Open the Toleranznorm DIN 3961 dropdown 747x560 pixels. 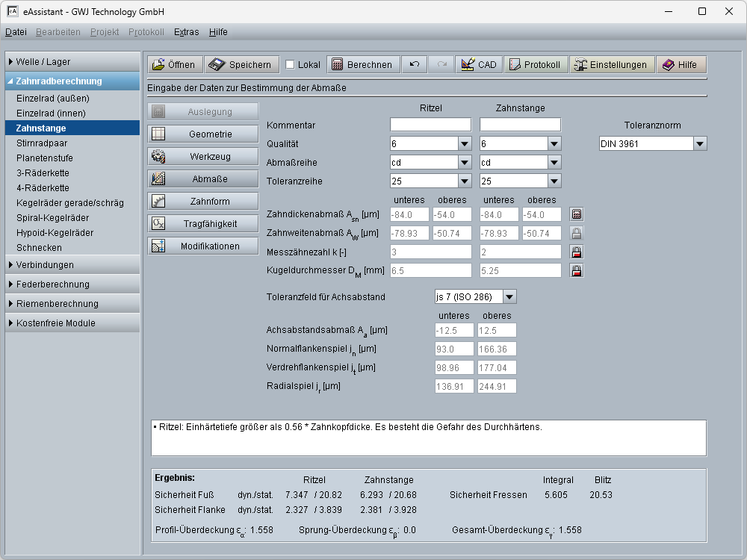pyautogui.click(x=699, y=144)
